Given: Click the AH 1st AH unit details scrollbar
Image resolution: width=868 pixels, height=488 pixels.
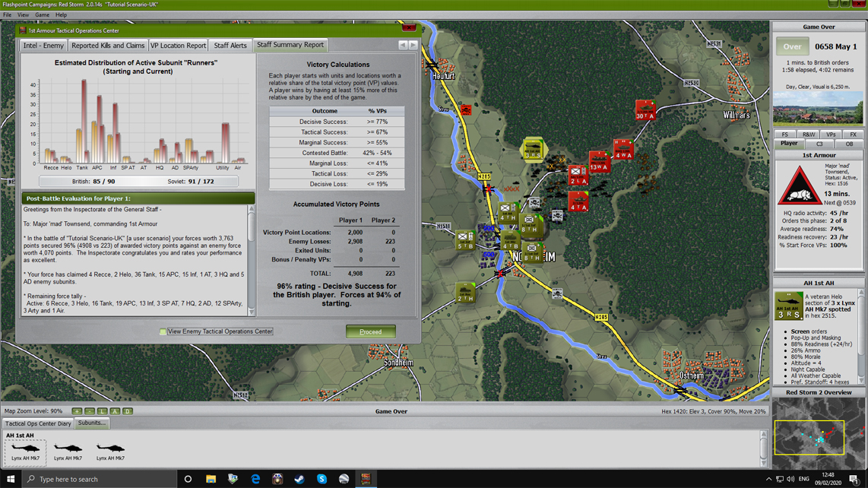Looking at the screenshot, I should [x=861, y=337].
